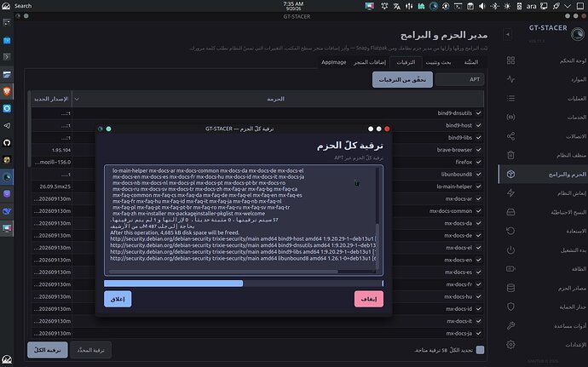Switch to the Store Add-ons (إضافات المتجر) tab
This screenshot has height=367, width=588.
tap(369, 62)
